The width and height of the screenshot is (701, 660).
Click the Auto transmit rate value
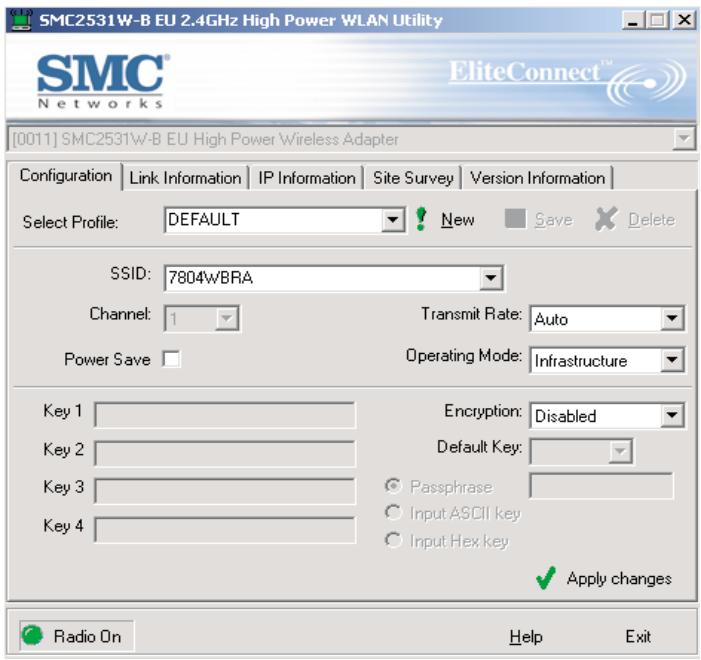pos(551,319)
